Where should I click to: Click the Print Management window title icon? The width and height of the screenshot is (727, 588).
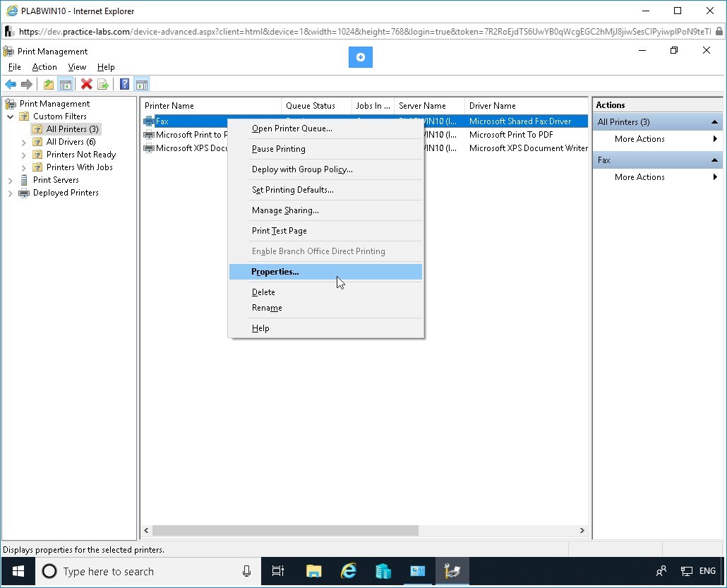tap(8, 51)
